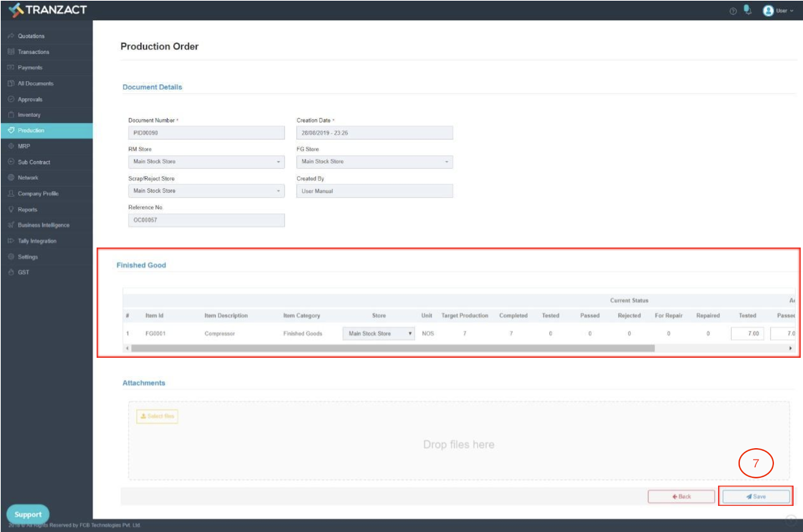Open the FG Store dropdown
This screenshot has width=803, height=532.
(374, 162)
